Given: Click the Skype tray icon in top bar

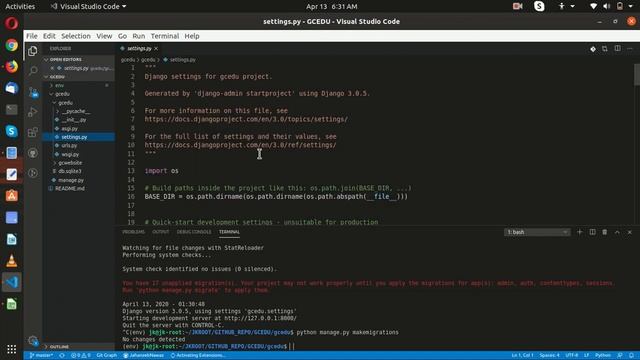Looking at the screenshot, I should coord(539,6).
